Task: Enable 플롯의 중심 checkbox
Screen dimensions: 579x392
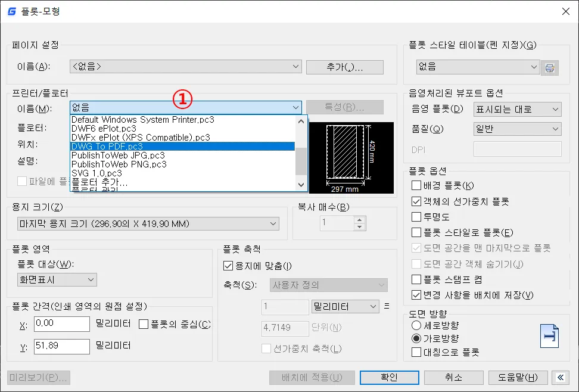Action: pyautogui.click(x=144, y=324)
